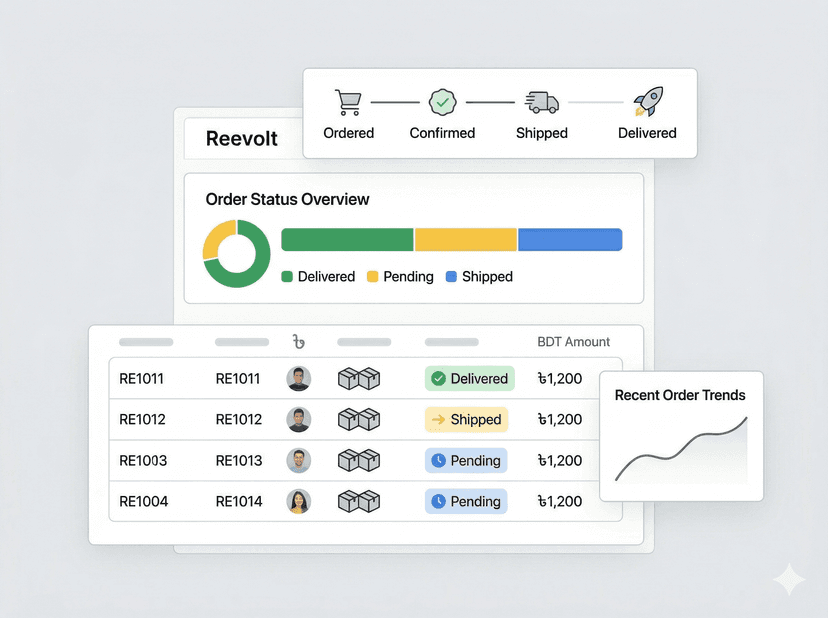Click the amount ৳1,200 in RE1012 row

pyautogui.click(x=560, y=419)
